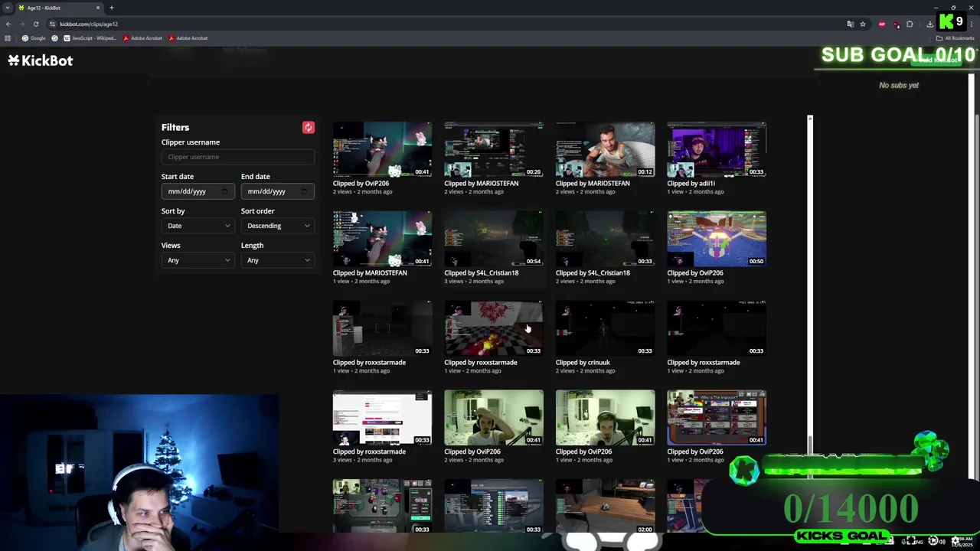Open MARIOSTEFAN clip lasting 00:41

[382, 239]
